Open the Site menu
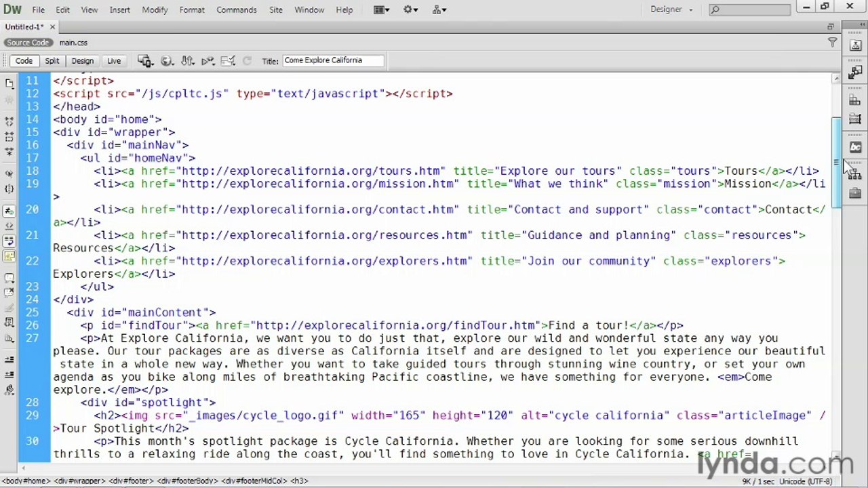This screenshot has width=868, height=488. pos(275,9)
